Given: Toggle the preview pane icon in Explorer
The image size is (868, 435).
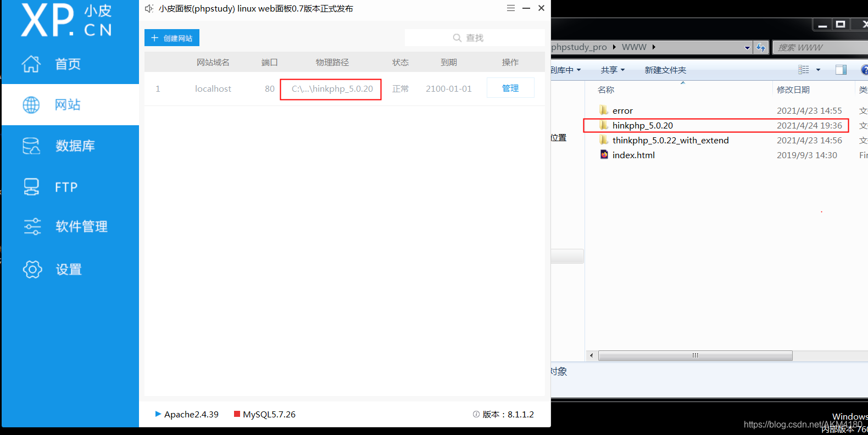Looking at the screenshot, I should (x=841, y=70).
